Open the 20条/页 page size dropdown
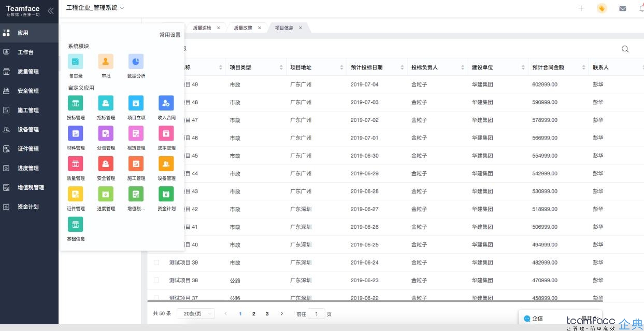The image size is (644, 331). pos(196,313)
